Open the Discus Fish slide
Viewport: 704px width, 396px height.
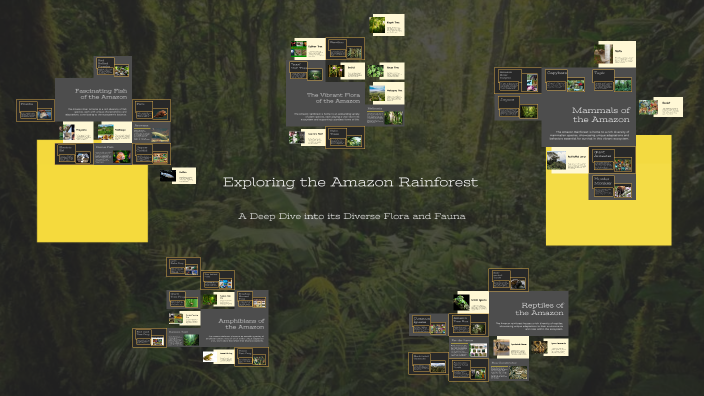tap(113, 154)
